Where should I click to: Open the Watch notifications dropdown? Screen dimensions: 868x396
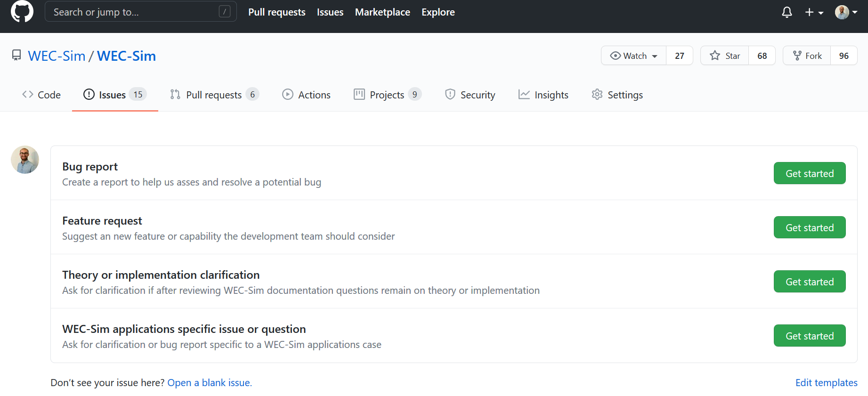click(x=633, y=56)
